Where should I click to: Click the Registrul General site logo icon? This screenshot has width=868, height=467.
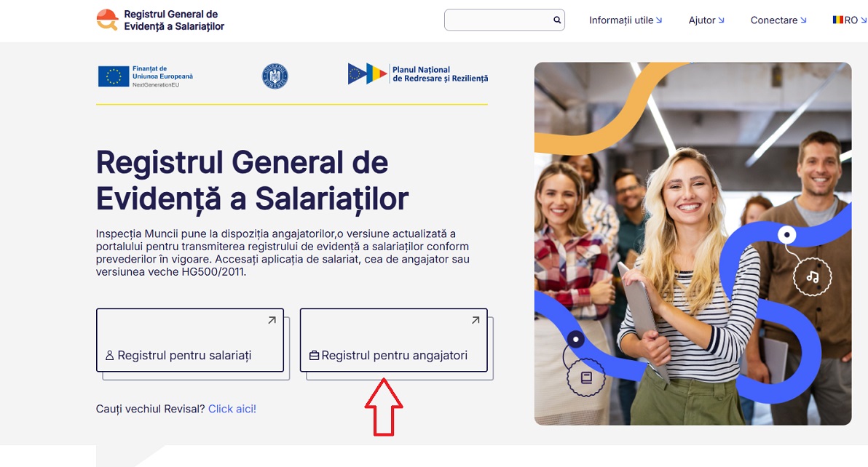[107, 20]
